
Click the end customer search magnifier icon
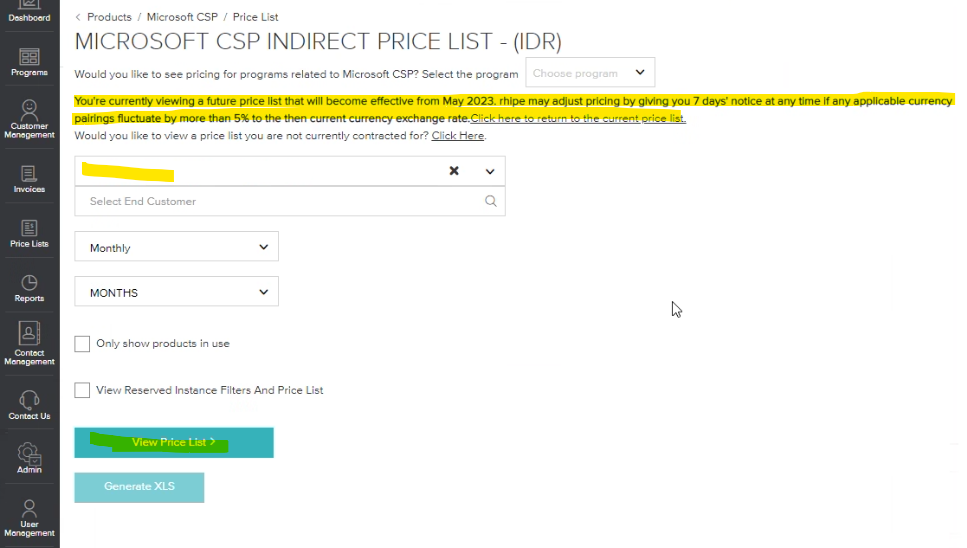[490, 201]
